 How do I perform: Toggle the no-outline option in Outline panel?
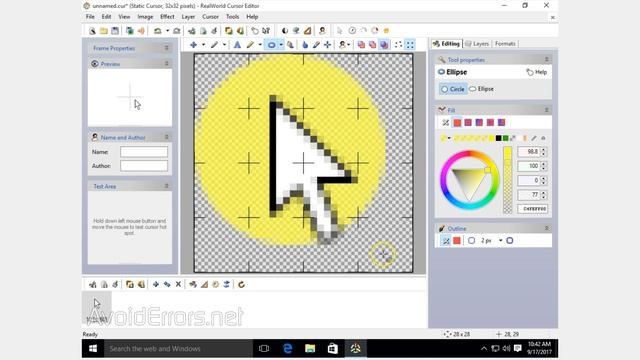(446, 241)
